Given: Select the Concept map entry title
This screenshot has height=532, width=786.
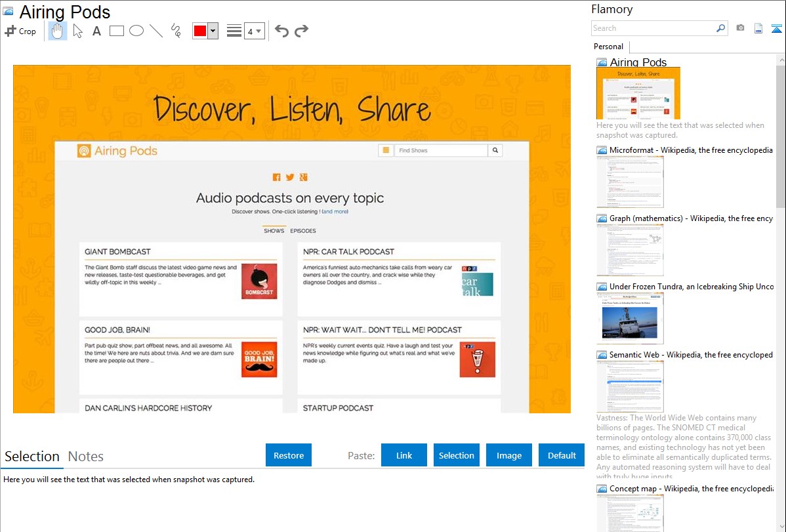Looking at the screenshot, I should pos(691,488).
